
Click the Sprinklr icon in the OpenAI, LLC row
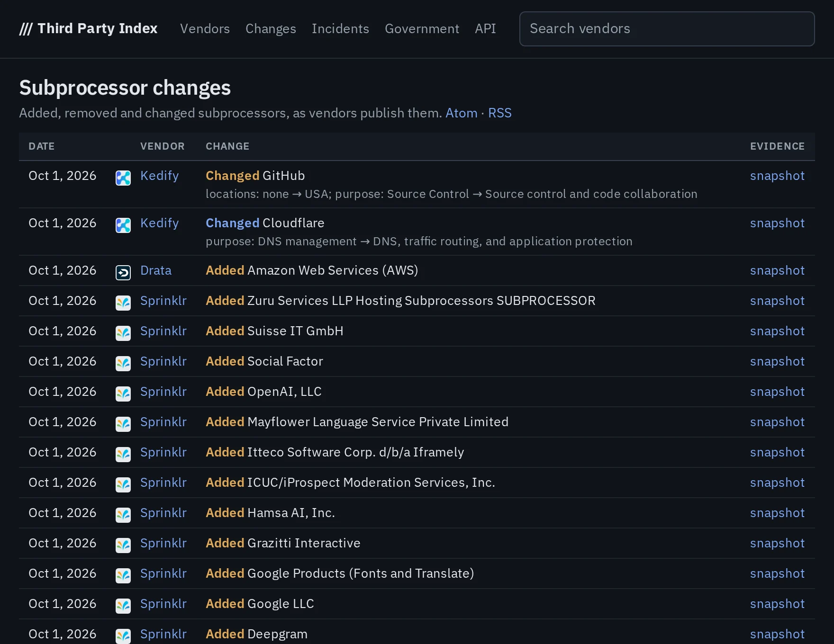[123, 394]
